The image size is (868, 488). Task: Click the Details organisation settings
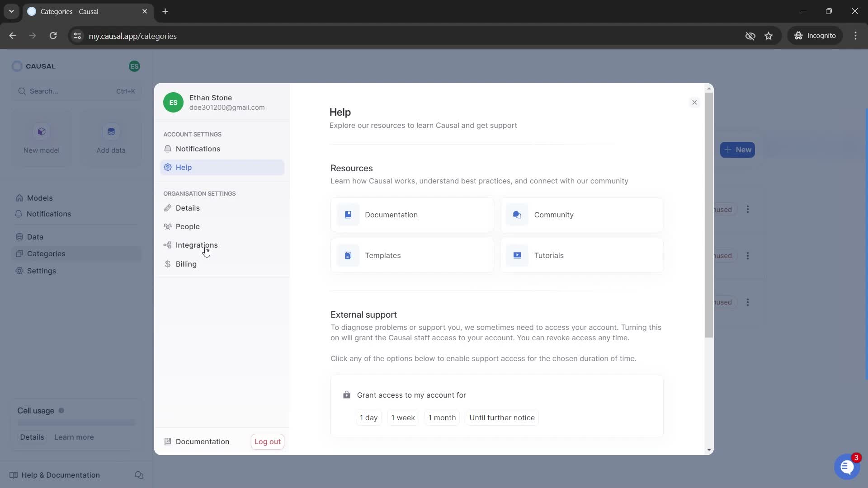pyautogui.click(x=188, y=208)
